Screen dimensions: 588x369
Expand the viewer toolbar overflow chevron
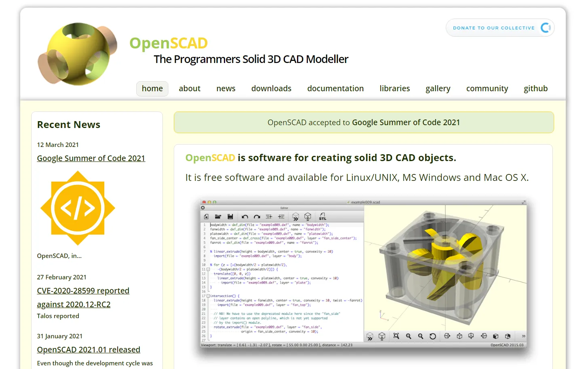[523, 336]
